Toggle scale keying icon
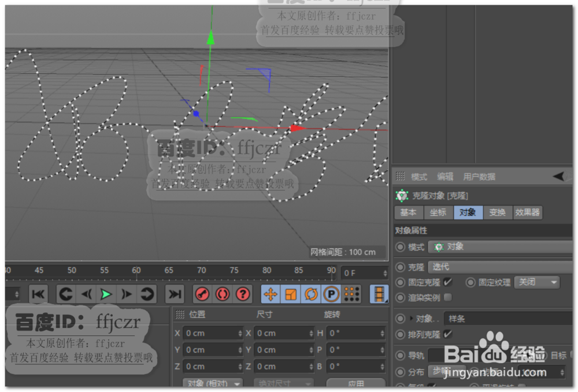 click(x=291, y=294)
